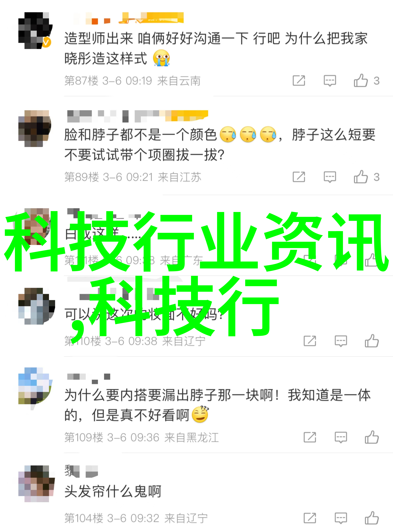Open avatar of the 脸和脖子 commenter
This screenshot has height=532, width=393.
pos(35,128)
